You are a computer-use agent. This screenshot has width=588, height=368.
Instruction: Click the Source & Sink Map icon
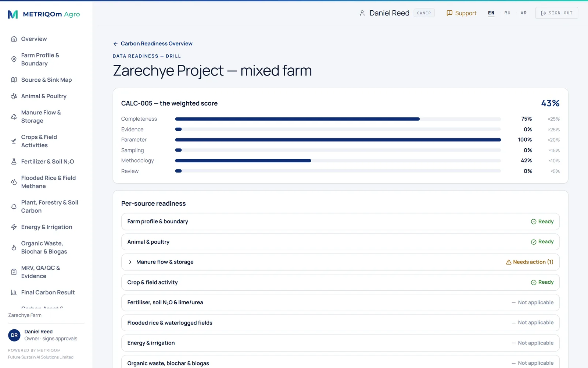pyautogui.click(x=14, y=80)
